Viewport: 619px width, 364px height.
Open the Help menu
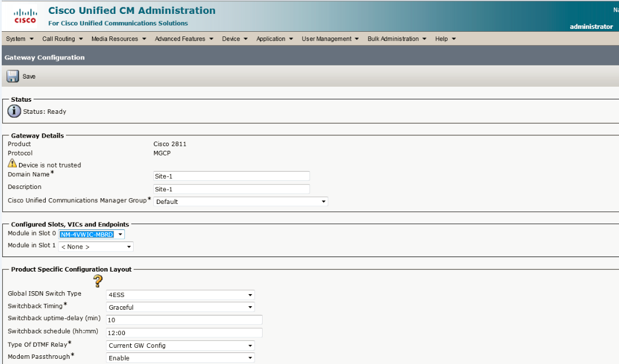click(x=445, y=39)
